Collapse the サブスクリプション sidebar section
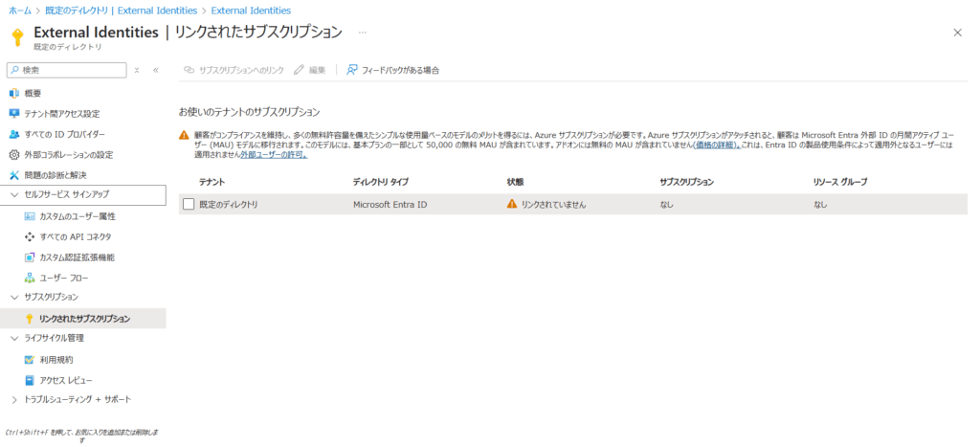The width and height of the screenshot is (980, 447). coord(13,298)
